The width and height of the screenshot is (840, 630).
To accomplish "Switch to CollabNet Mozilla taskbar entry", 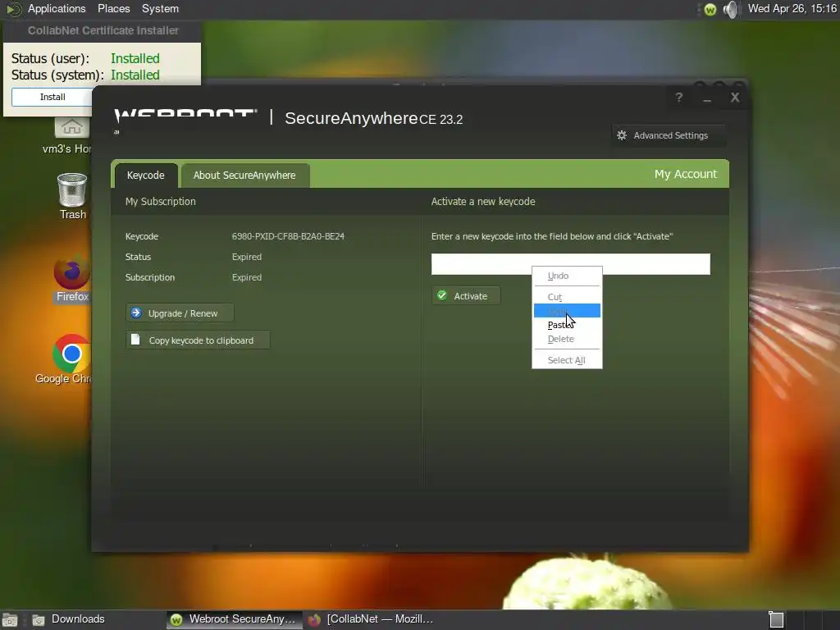I will tap(371, 619).
